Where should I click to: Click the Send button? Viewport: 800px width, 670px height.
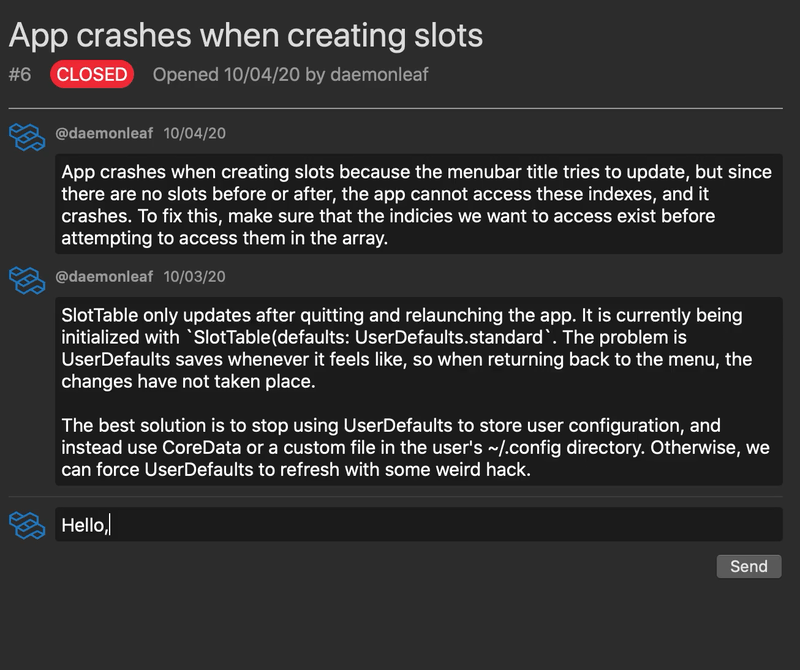coord(748,566)
